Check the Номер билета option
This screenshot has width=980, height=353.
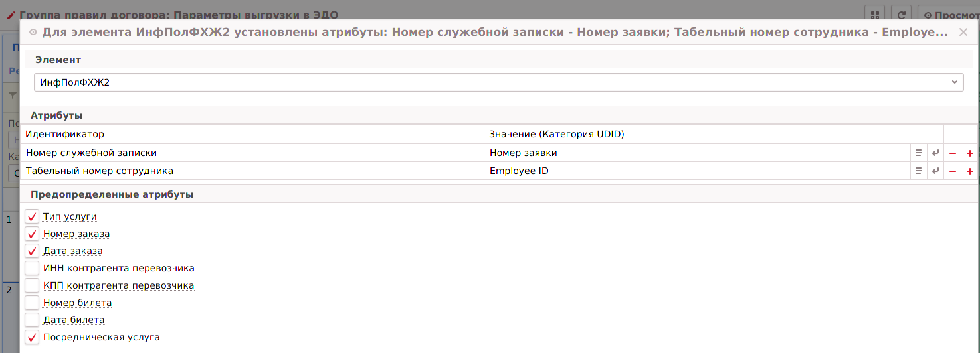click(x=32, y=303)
